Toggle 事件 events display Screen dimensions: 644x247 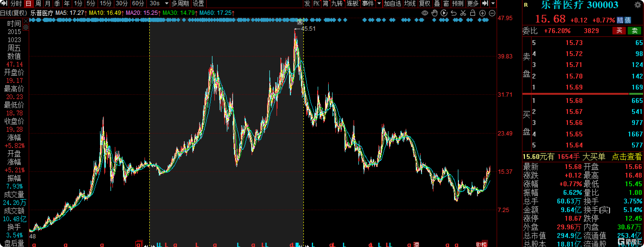(368, 4)
